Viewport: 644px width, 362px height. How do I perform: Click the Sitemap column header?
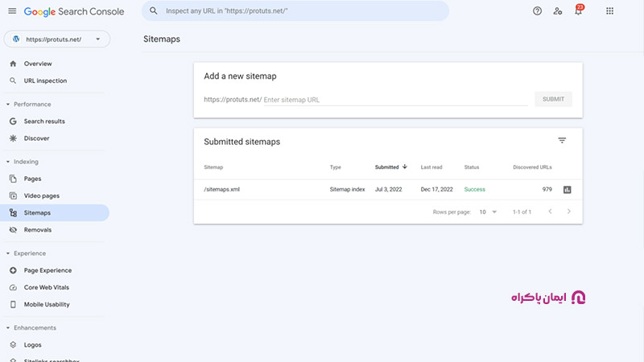coord(213,167)
